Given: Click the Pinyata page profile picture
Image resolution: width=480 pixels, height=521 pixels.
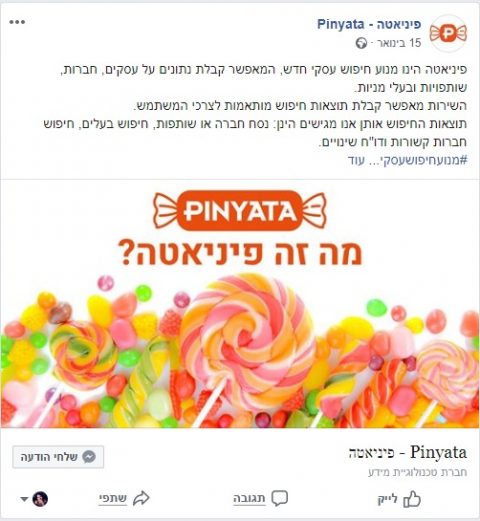Looking at the screenshot, I should click(x=448, y=33).
